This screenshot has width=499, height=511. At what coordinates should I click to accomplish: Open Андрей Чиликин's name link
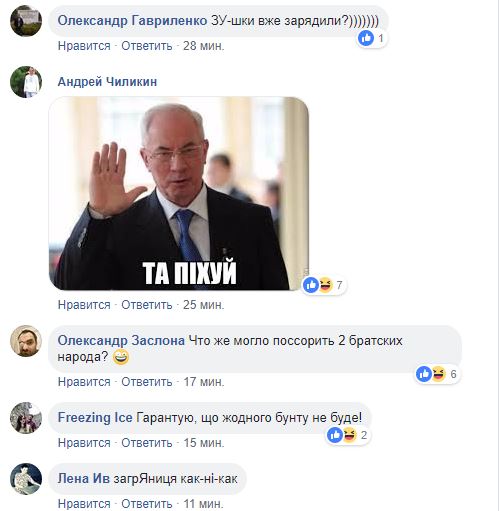coord(107,82)
